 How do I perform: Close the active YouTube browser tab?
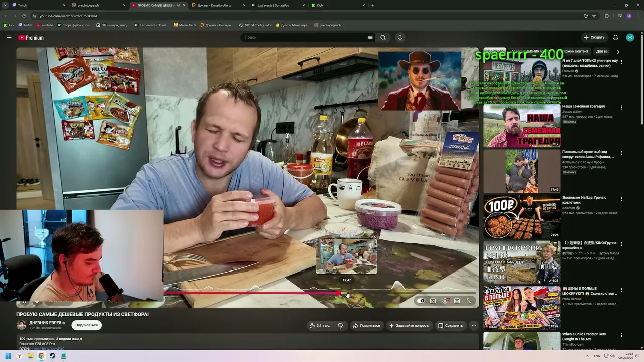(x=184, y=5)
